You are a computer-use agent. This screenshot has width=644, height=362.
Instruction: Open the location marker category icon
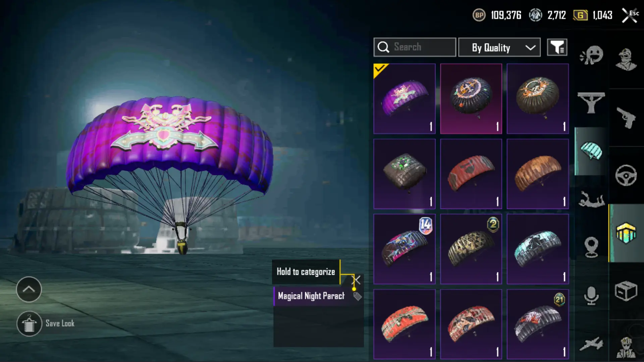point(591,247)
